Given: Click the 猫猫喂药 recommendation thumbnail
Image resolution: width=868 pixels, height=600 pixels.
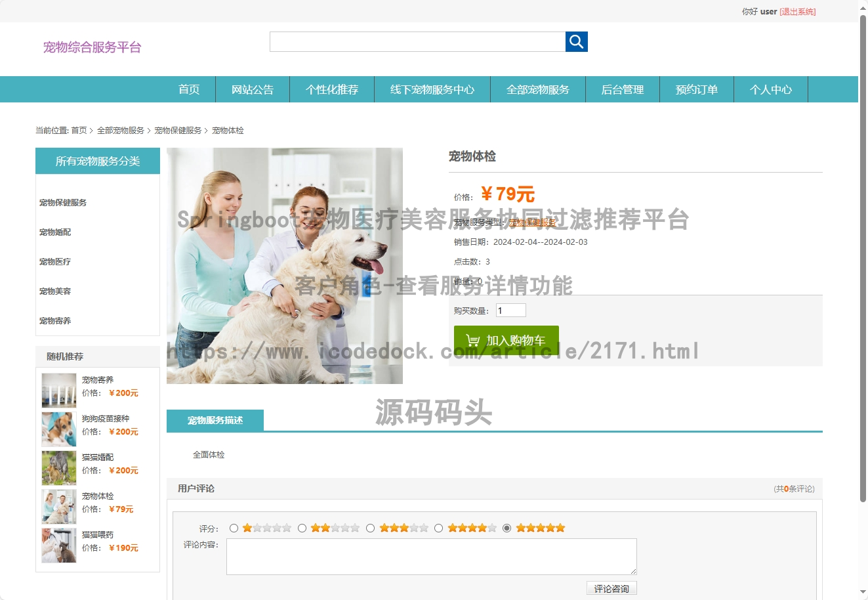Looking at the screenshot, I should pos(59,546).
